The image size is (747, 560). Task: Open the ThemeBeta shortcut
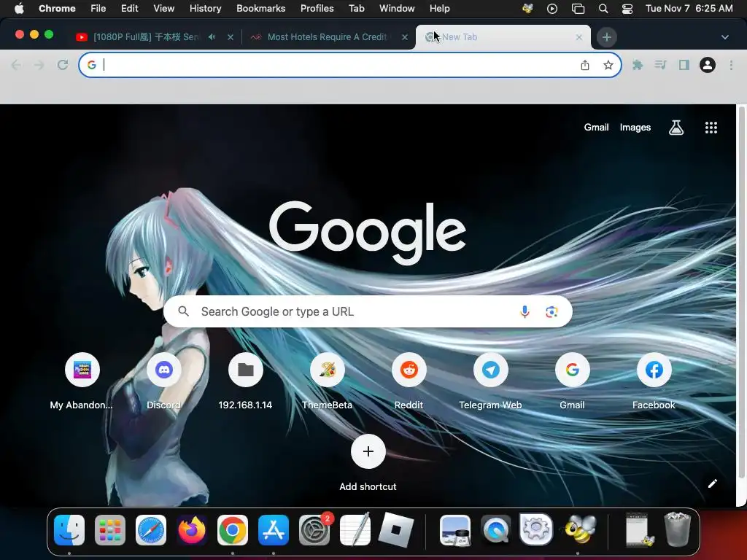[x=328, y=381]
